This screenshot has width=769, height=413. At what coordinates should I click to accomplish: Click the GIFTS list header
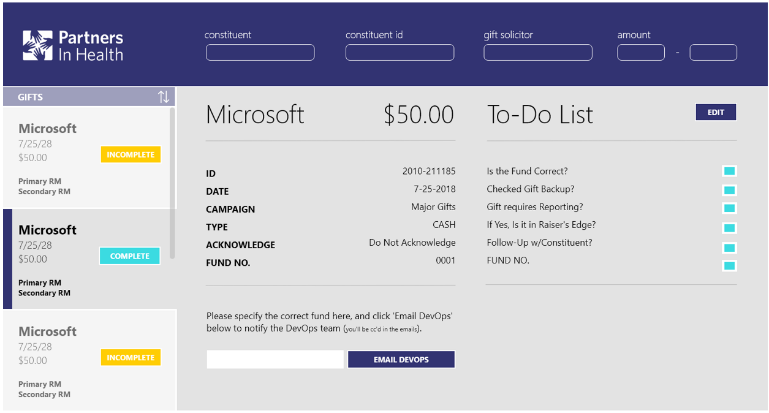[89, 97]
